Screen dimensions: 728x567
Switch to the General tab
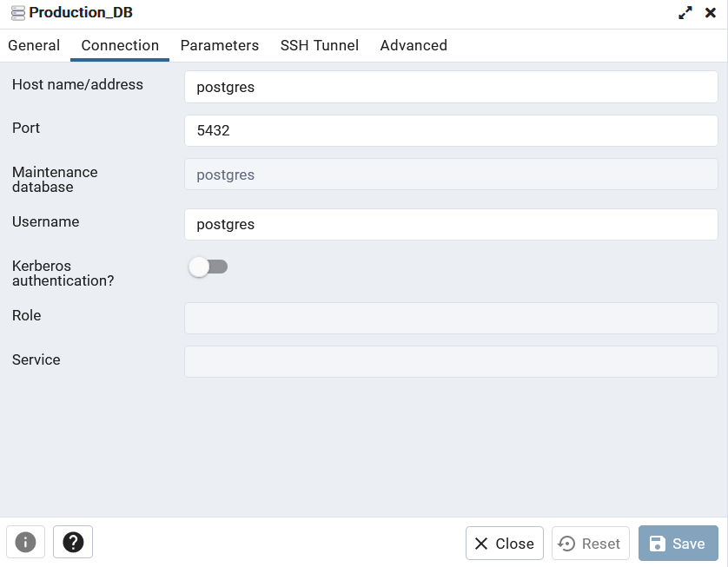[x=34, y=45]
